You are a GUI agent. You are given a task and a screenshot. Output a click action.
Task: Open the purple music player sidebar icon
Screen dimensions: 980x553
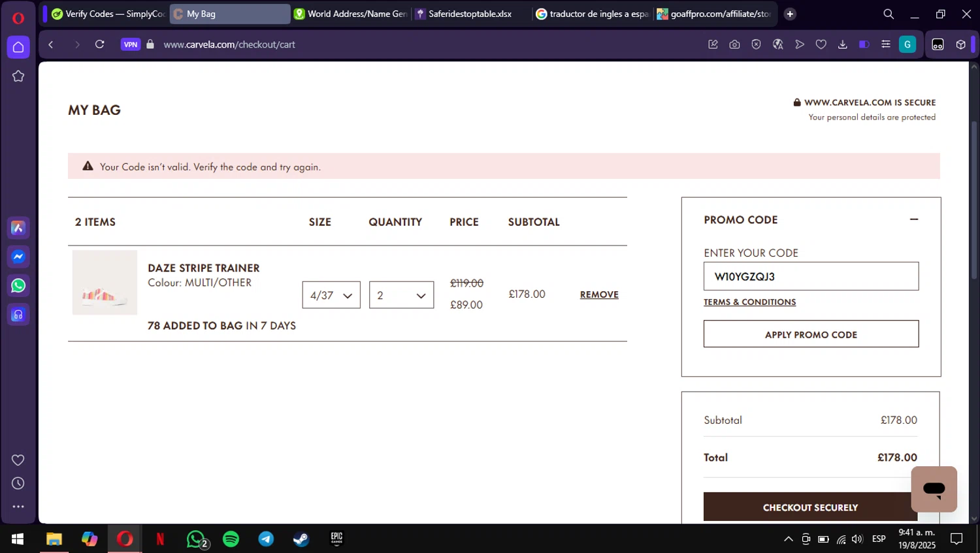18,315
